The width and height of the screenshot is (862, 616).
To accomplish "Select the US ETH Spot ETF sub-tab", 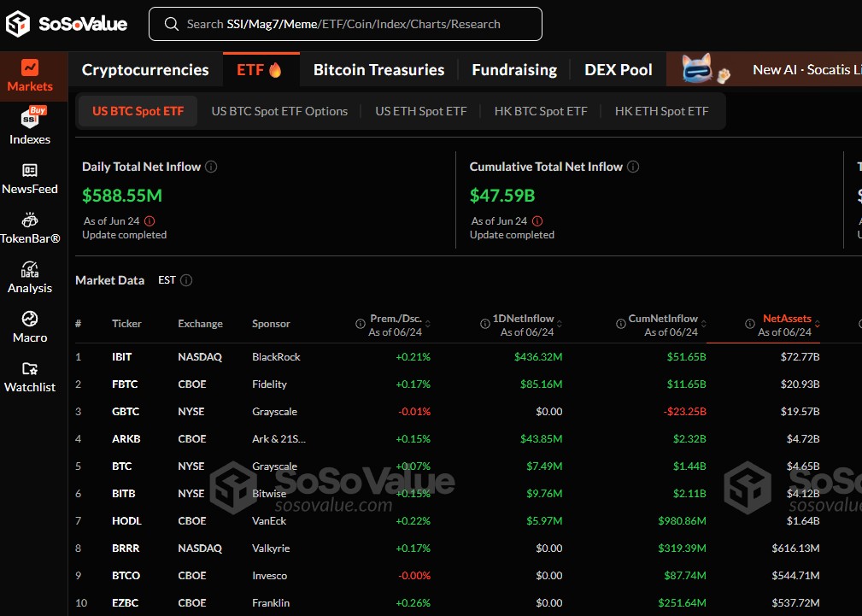I will pyautogui.click(x=421, y=111).
